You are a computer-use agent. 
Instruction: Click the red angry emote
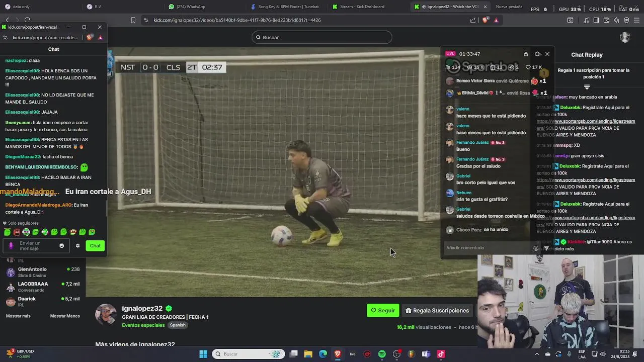(x=17, y=232)
